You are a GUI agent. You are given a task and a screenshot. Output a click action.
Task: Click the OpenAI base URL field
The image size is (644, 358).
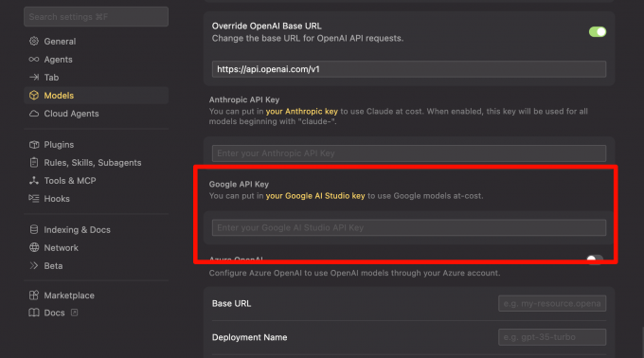pos(409,69)
